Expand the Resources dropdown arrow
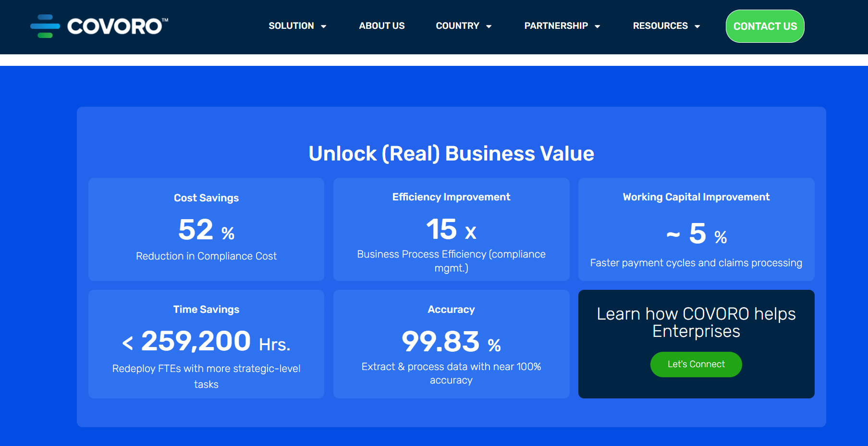 coord(697,26)
